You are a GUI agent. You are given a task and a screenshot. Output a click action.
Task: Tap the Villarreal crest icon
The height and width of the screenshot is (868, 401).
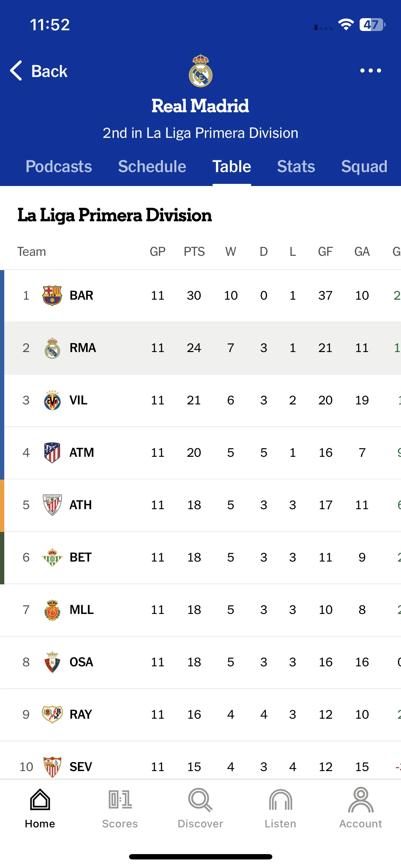tap(52, 400)
